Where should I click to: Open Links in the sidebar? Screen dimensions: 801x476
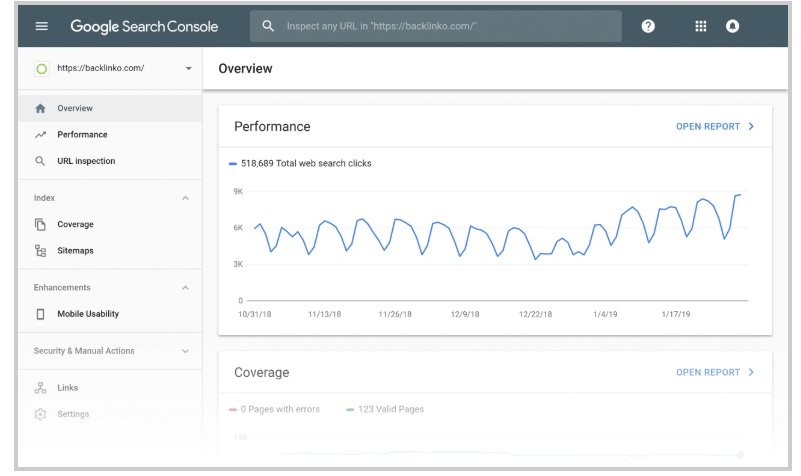110,388
